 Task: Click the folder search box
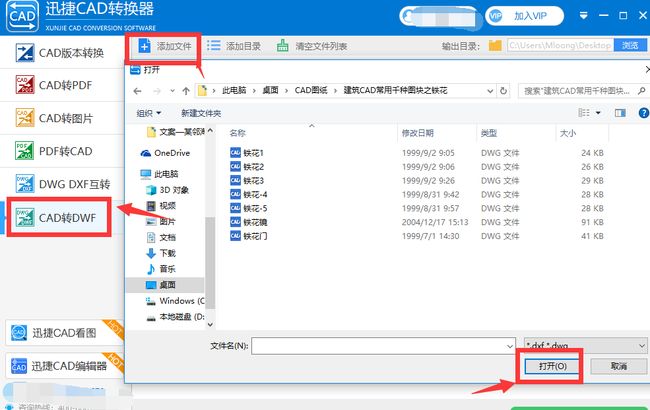point(583,91)
